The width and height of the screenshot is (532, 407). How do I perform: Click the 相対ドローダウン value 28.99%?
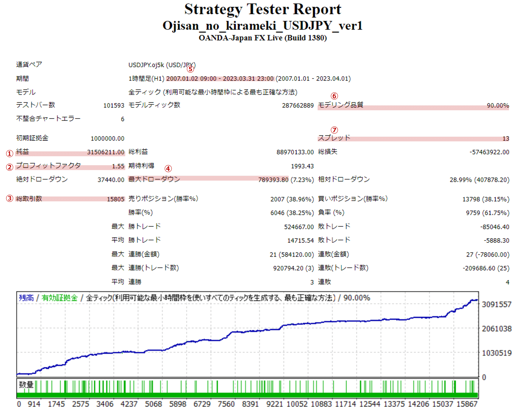click(x=460, y=180)
